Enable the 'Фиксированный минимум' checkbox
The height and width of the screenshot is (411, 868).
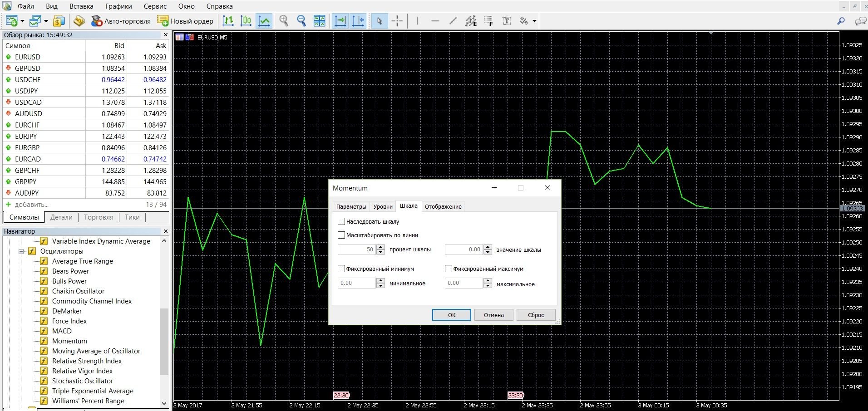pyautogui.click(x=341, y=269)
